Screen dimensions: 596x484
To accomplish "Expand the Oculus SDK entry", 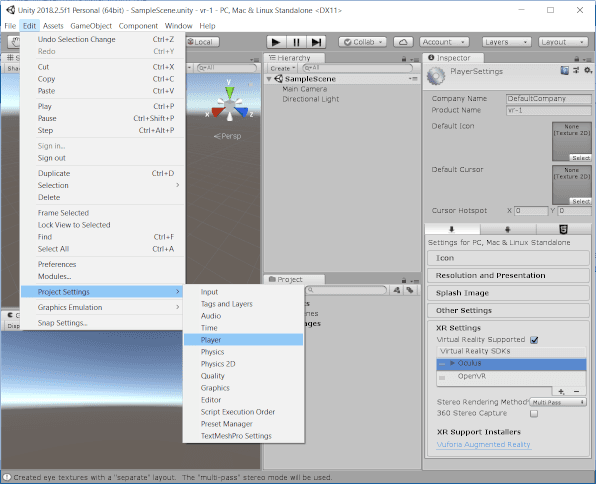I will [452, 363].
